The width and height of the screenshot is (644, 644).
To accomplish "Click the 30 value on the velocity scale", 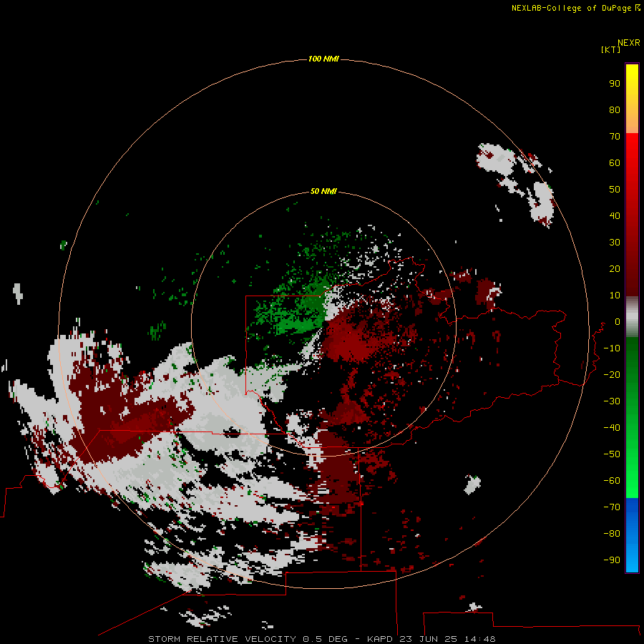I will click(x=615, y=243).
